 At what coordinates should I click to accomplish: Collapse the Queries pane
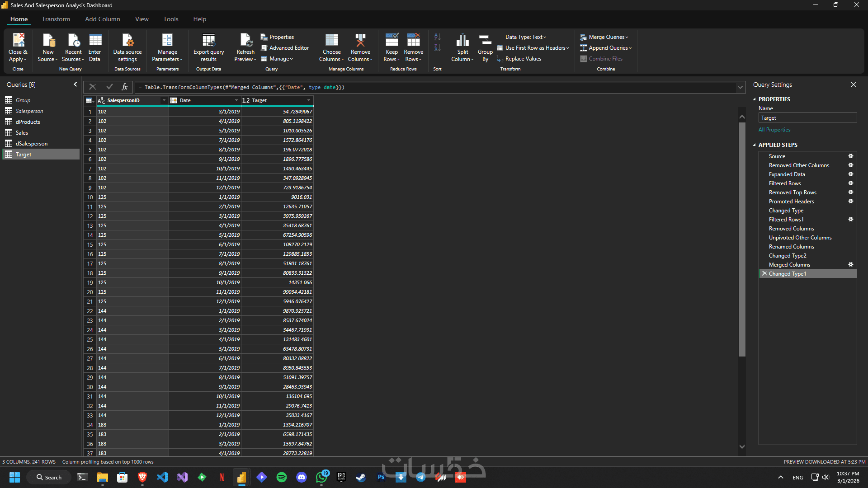(x=75, y=84)
